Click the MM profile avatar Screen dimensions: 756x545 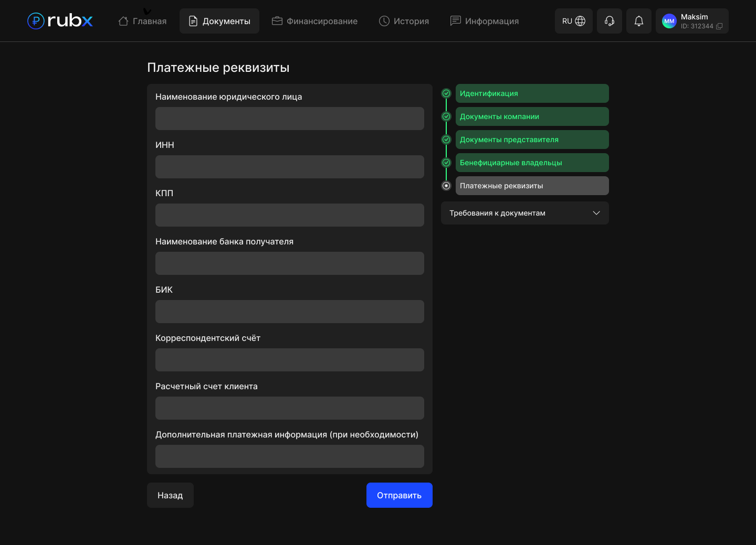669,21
